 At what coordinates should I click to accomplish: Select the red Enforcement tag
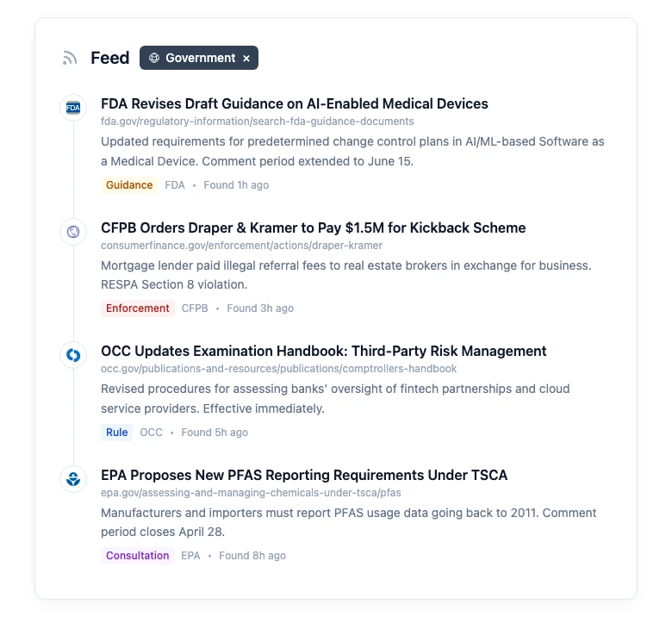click(x=138, y=308)
